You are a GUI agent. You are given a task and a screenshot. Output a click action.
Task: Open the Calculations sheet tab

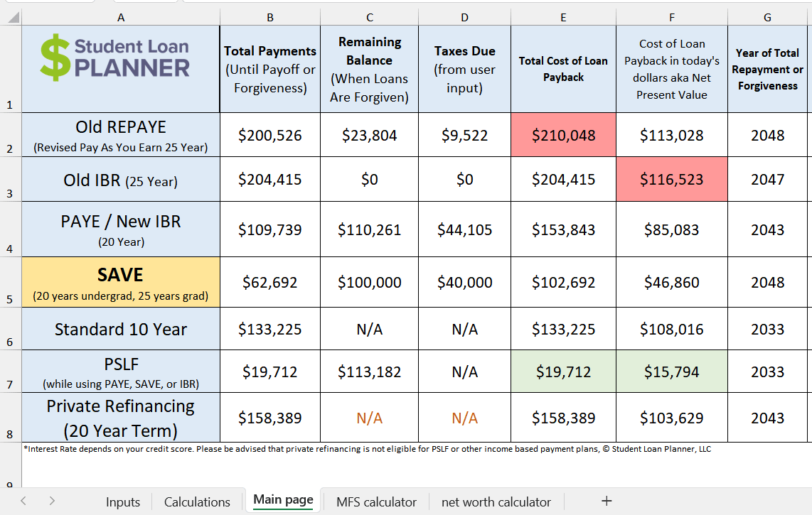197,502
